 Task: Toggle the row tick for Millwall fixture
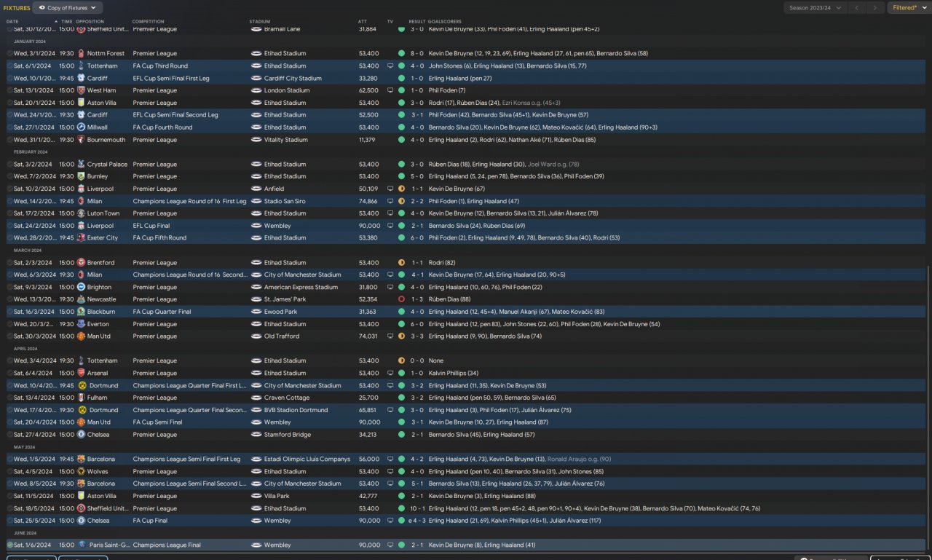point(10,127)
